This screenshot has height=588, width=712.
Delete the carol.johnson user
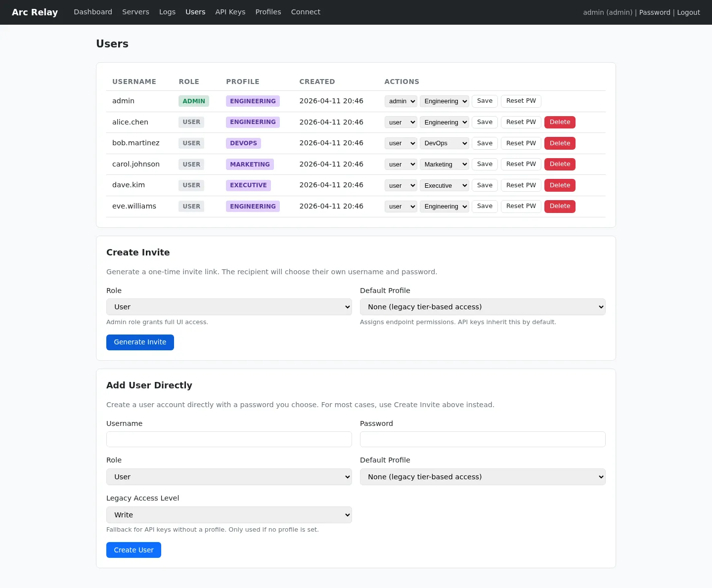560,164
